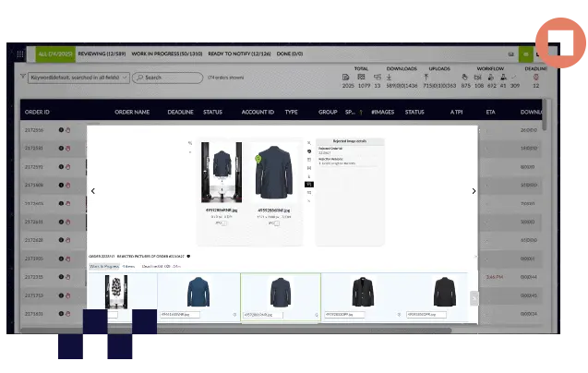The image size is (588, 373).
Task: Sort by ORDER ID column header
Action: click(37, 112)
